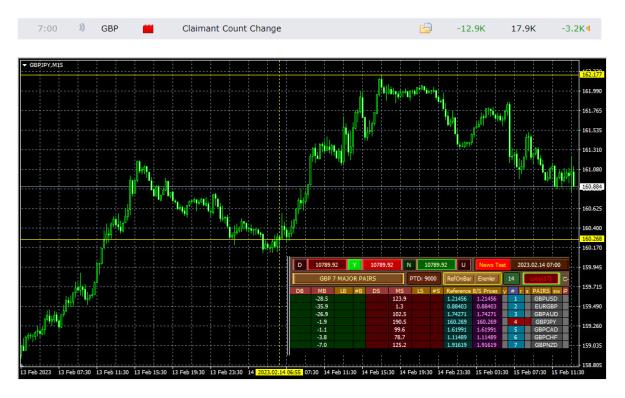Click the MS column header
Screen dimensions: 625x398
[399, 291]
